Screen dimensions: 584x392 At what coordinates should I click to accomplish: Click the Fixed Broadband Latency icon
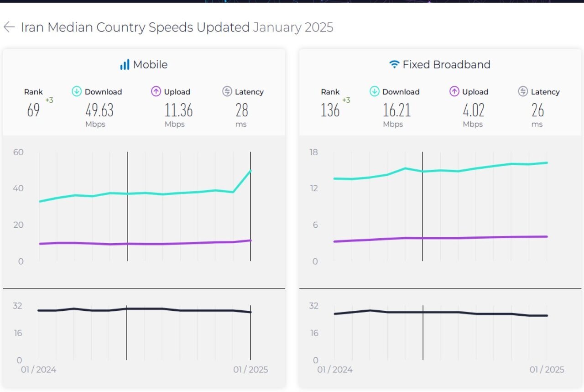click(523, 92)
